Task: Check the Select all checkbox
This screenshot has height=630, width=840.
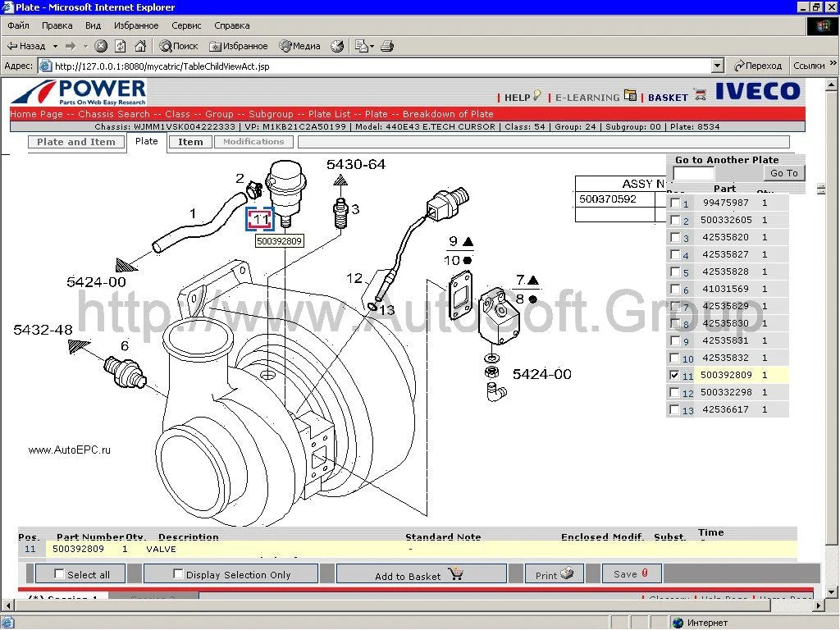Action: point(57,573)
